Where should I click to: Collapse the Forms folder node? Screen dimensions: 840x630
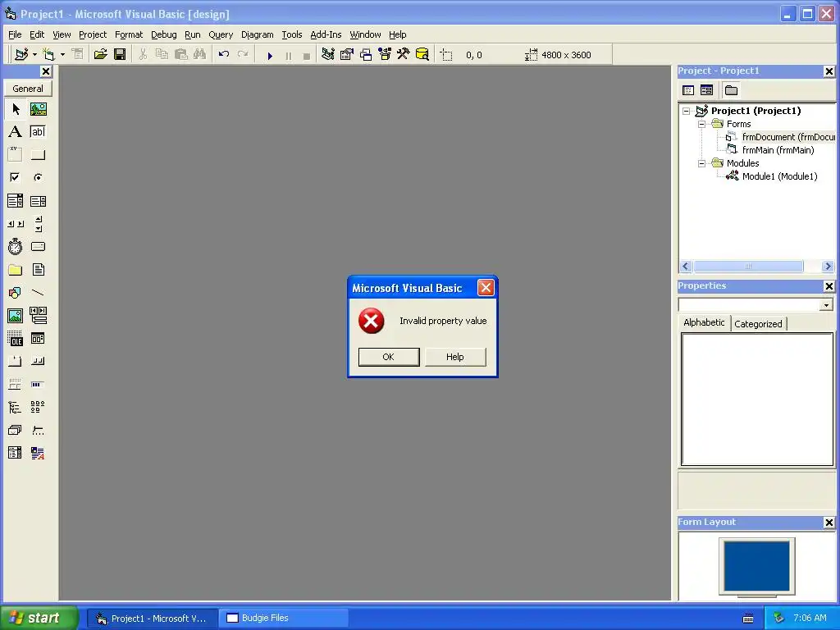pyautogui.click(x=702, y=125)
